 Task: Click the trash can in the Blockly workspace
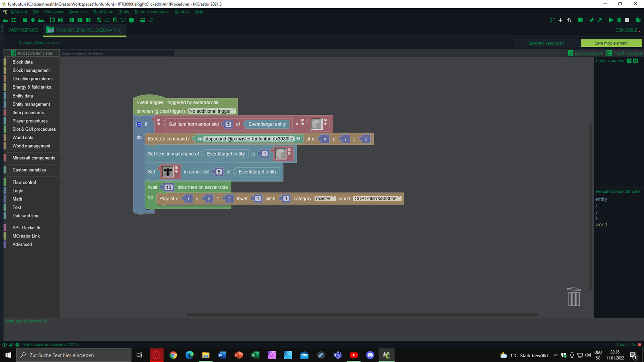tap(574, 297)
